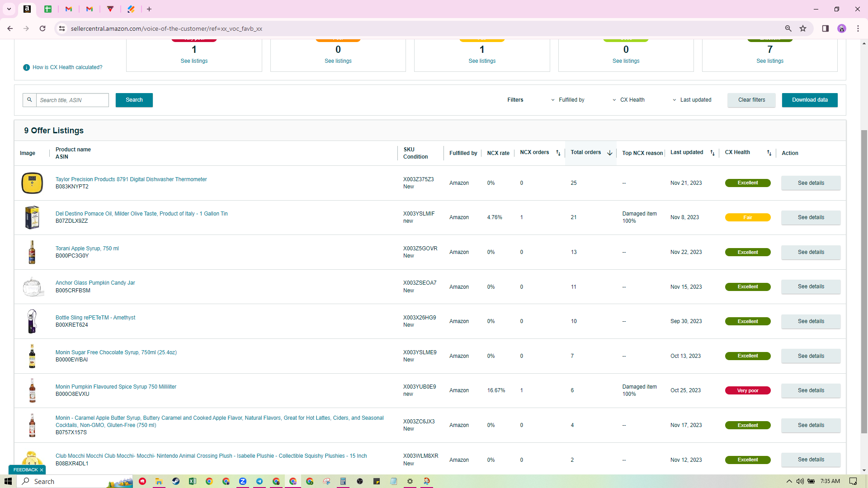
Task: Reload the current page
Action: [x=42, y=28]
